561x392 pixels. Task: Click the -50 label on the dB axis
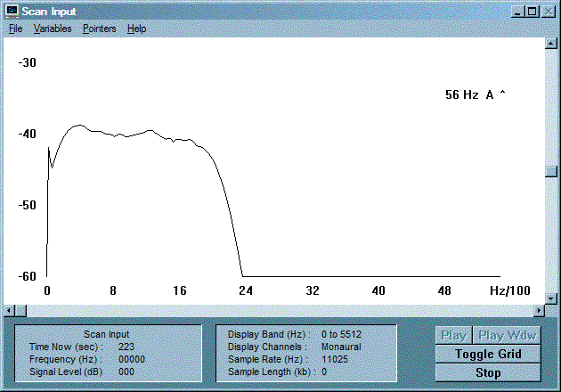point(28,205)
